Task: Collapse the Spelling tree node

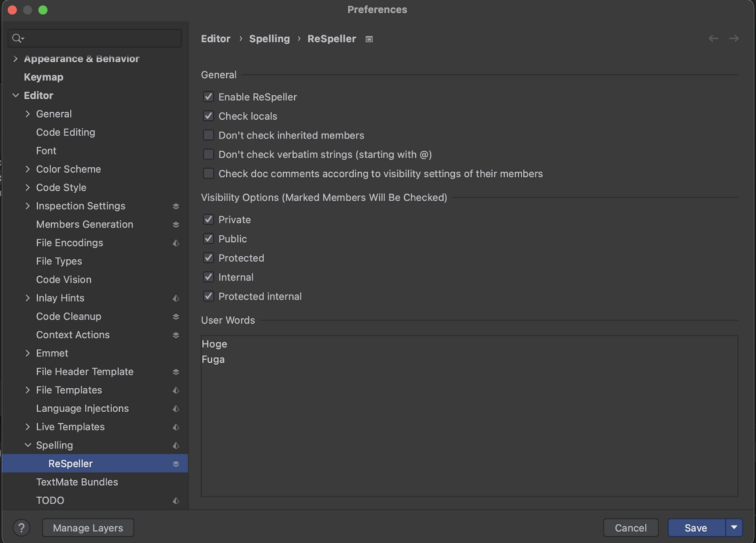Action: 27,445
